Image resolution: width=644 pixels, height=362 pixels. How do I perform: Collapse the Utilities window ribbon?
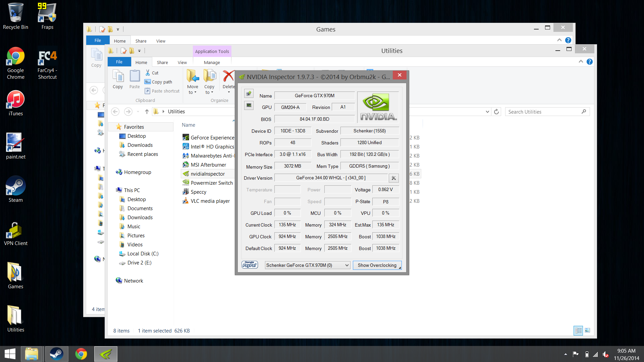[x=581, y=62]
